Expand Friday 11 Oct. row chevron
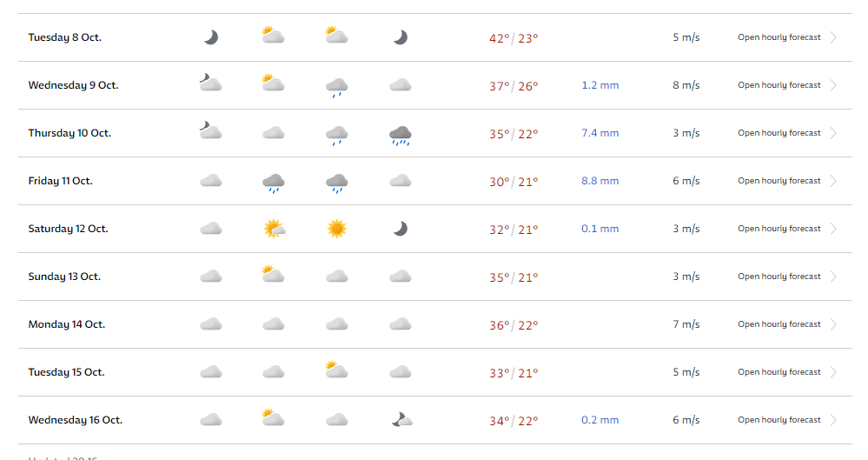The height and width of the screenshot is (460, 868). tap(833, 181)
